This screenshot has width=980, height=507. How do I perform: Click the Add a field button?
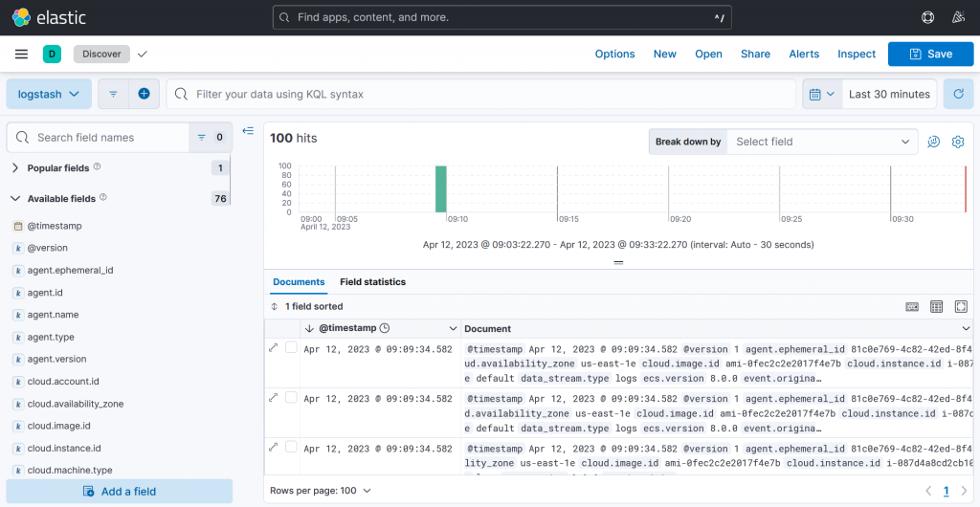(x=120, y=492)
